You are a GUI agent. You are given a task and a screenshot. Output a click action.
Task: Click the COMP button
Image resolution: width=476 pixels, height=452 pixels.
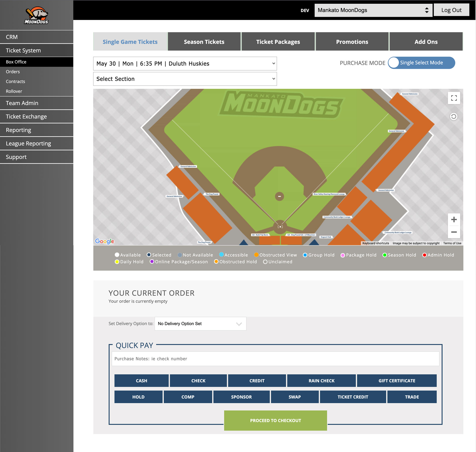pyautogui.click(x=188, y=397)
